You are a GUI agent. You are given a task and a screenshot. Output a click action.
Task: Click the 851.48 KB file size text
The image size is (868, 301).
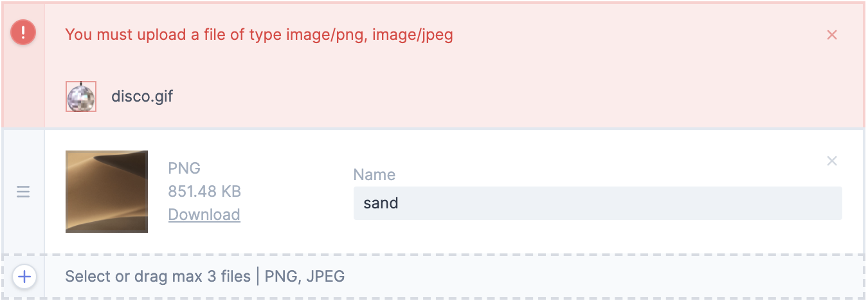[204, 191]
